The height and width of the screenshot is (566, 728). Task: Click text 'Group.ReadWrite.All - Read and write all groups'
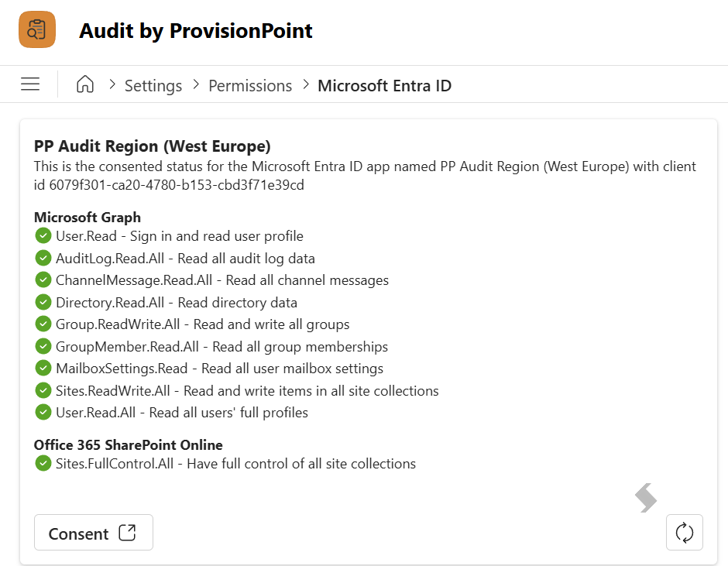coord(202,324)
